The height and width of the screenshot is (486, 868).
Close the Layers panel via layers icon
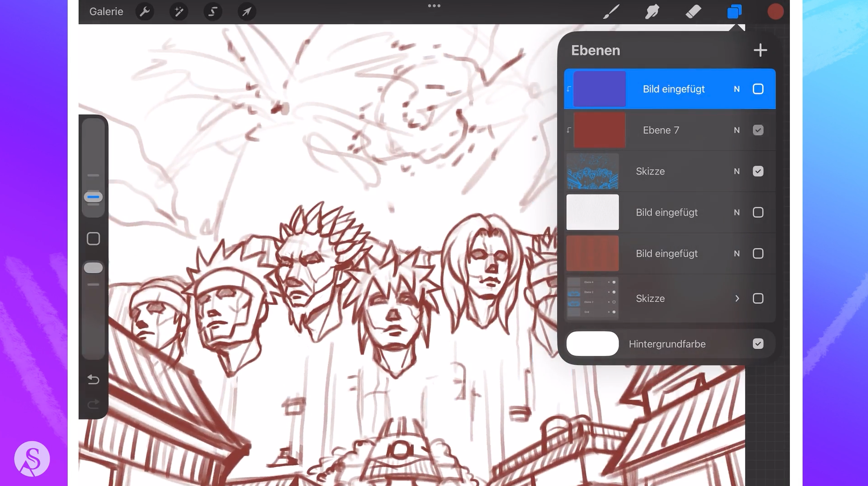tap(734, 12)
